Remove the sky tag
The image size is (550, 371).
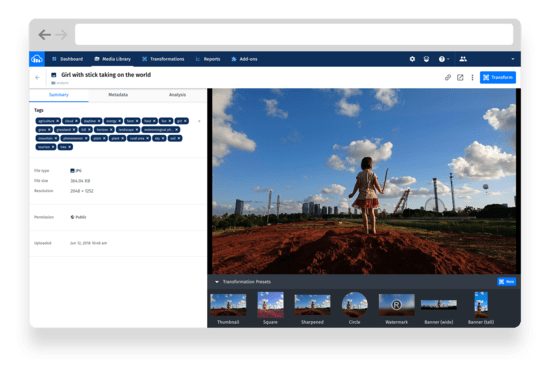pyautogui.click(x=163, y=138)
